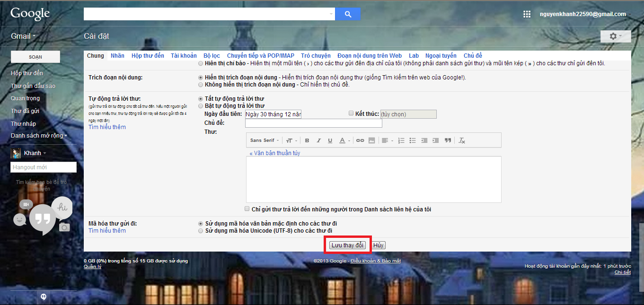Open the settings gear menu
Screen dimensions: 644x305
click(615, 36)
